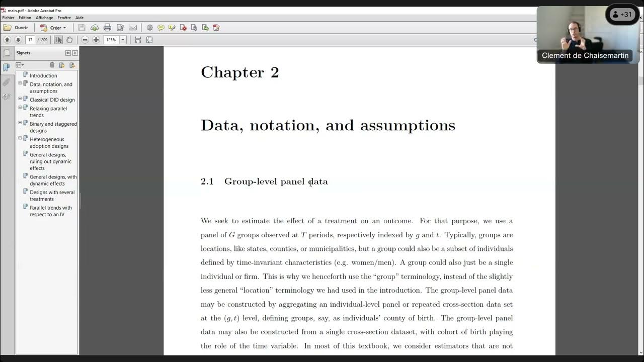The width and height of the screenshot is (644, 362).
Task: Click the save disk icon
Action: [82, 28]
